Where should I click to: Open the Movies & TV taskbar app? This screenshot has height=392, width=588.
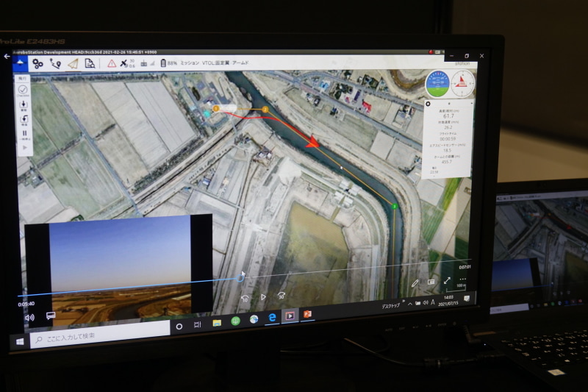(x=290, y=316)
